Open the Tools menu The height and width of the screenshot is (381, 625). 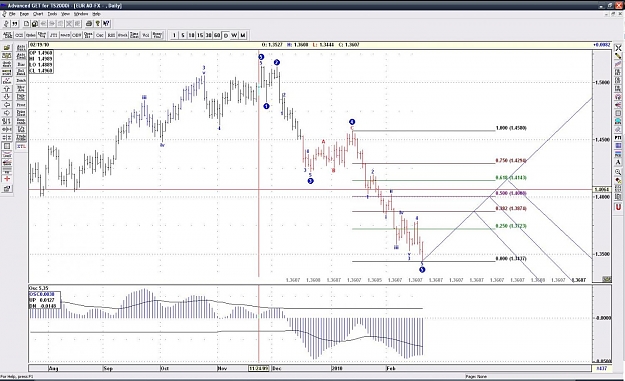[52, 14]
